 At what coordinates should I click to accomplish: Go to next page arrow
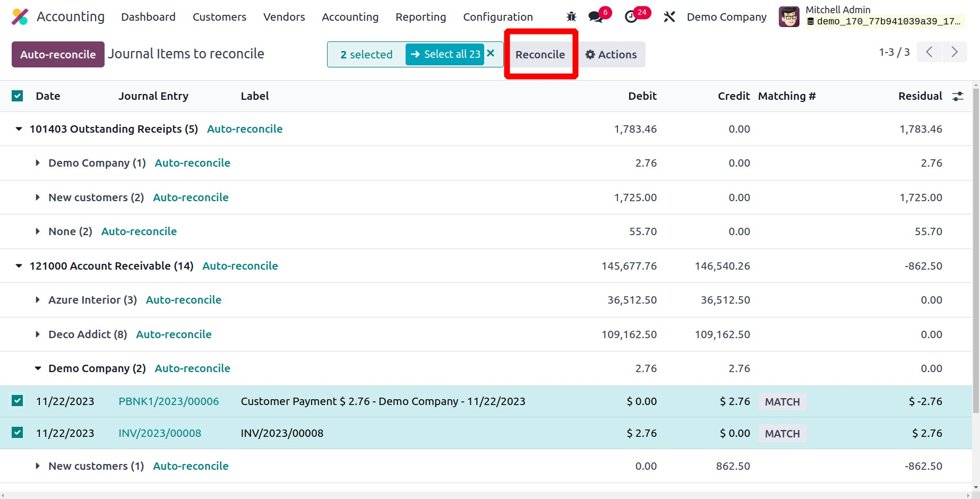[x=954, y=52]
